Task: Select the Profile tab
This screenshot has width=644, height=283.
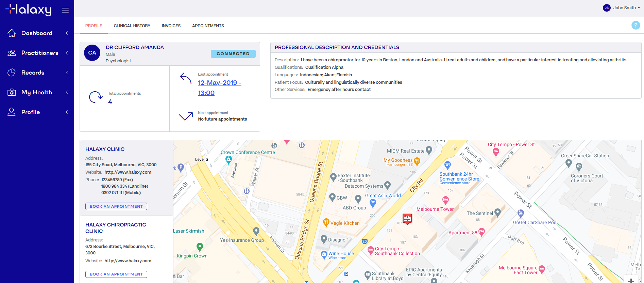Action: point(94,26)
